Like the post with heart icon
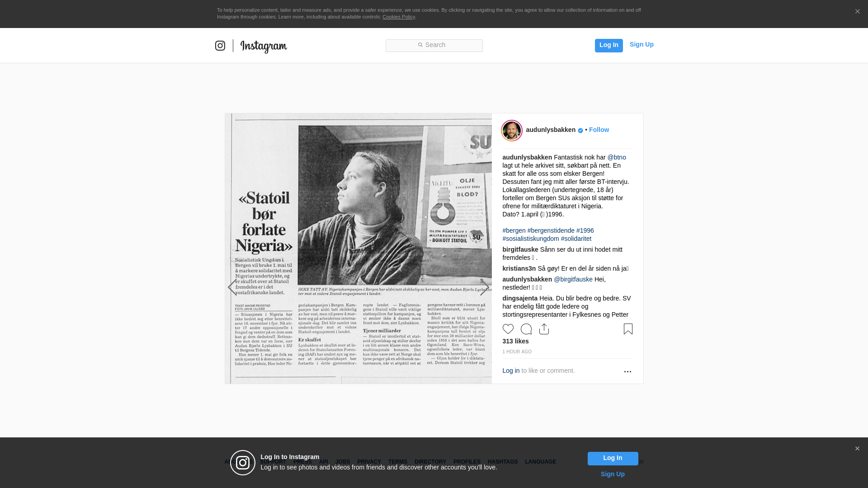 click(x=508, y=329)
